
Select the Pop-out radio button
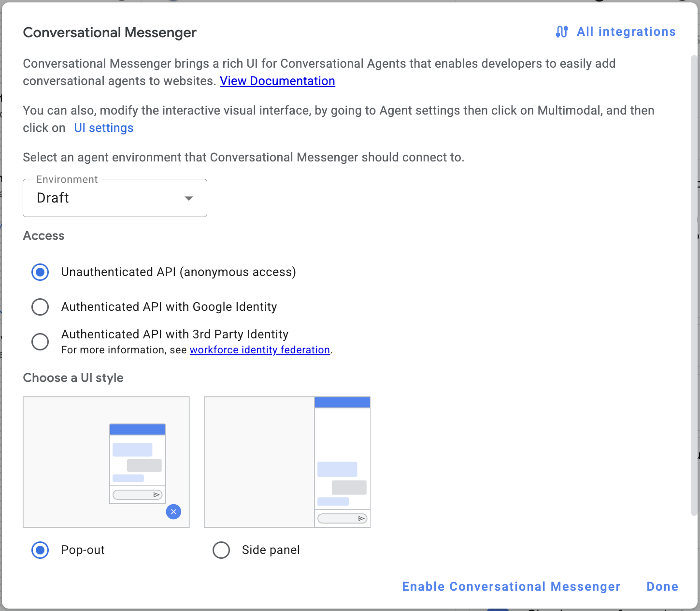coord(40,550)
